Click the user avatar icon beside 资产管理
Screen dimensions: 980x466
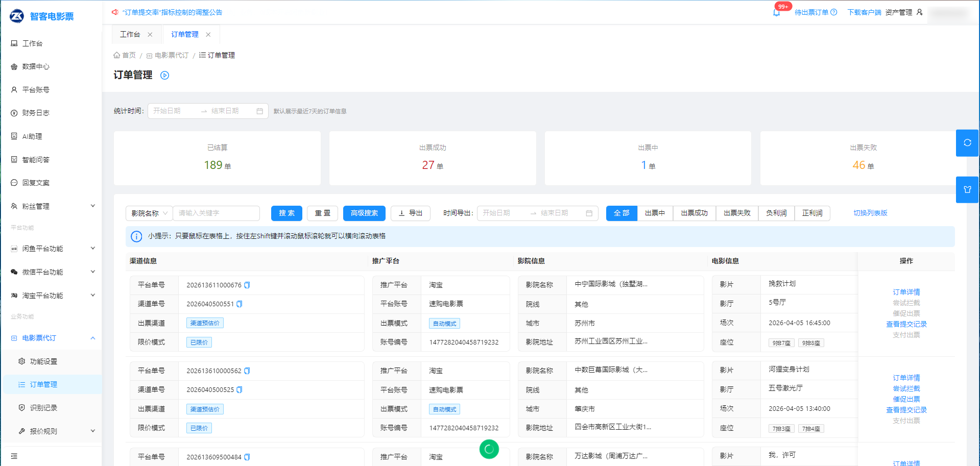(920, 12)
